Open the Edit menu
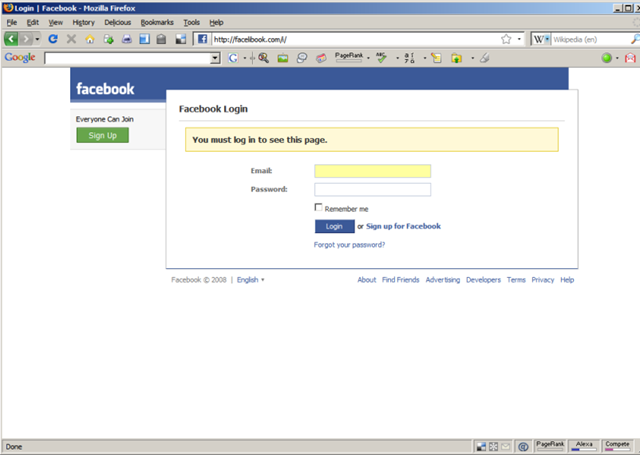Viewport: 640px width, 455px height. (33, 22)
